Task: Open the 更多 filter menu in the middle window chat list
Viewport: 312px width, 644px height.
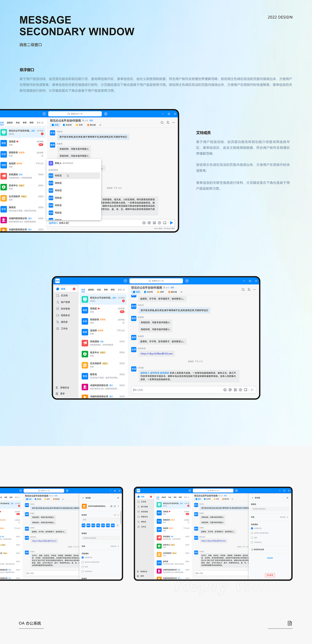Action: pyautogui.click(x=121, y=290)
